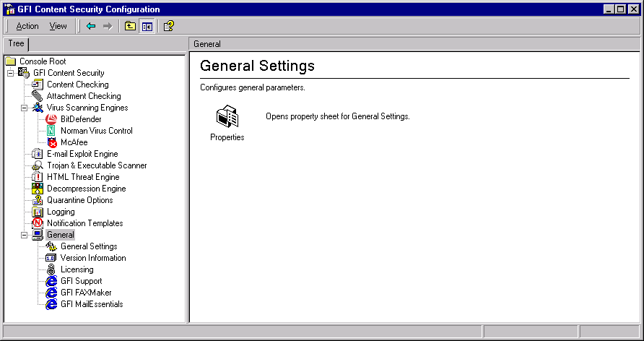Collapse the General node

[x=24, y=235]
